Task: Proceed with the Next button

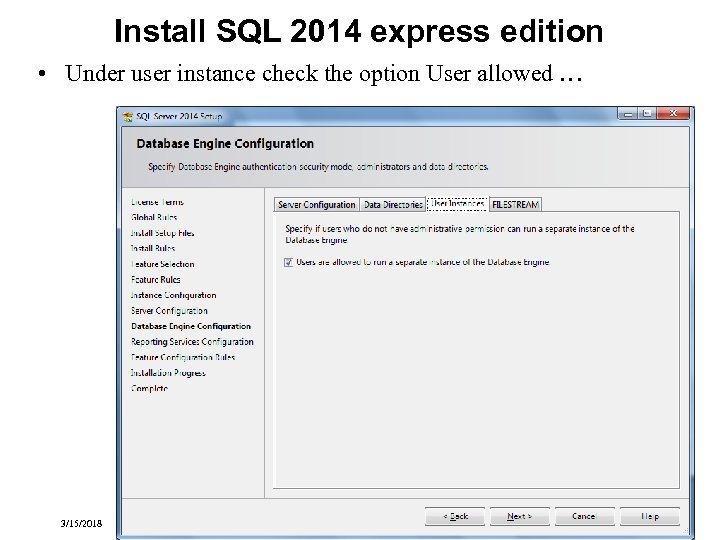Action: (520, 516)
